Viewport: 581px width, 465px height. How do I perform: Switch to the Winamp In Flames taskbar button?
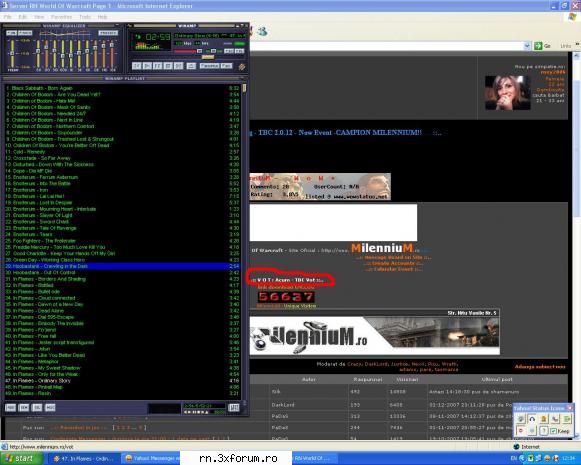tap(85, 458)
